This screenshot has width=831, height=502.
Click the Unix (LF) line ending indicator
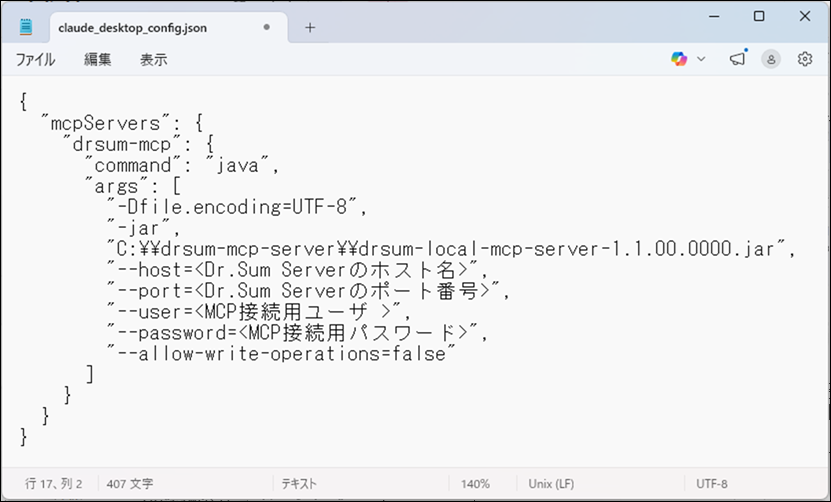(551, 483)
